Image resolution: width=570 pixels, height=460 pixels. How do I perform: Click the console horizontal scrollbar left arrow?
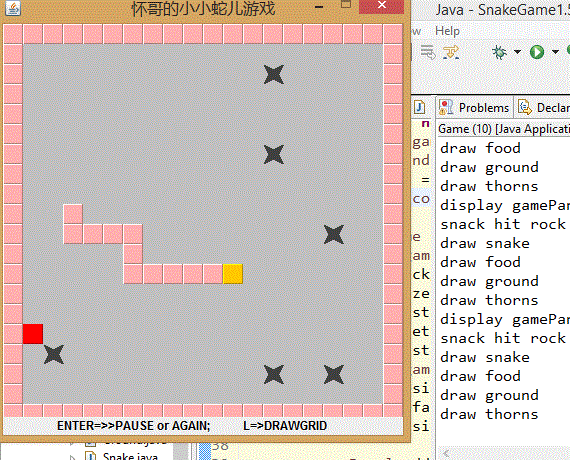446,453
